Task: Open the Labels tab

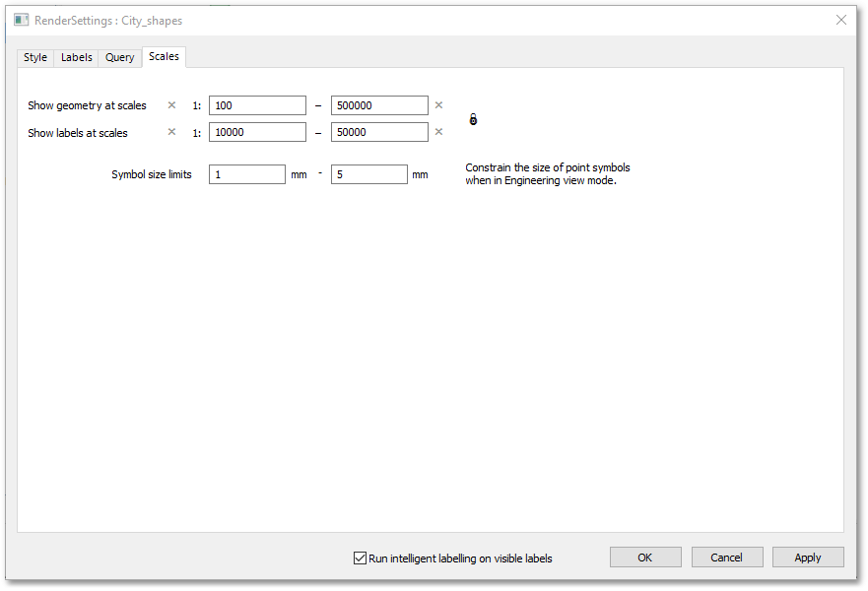Action: tap(77, 57)
